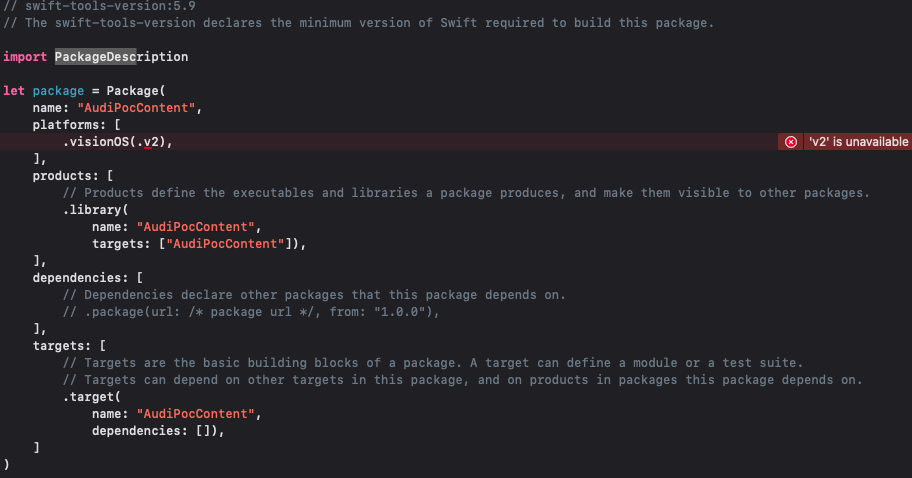This screenshot has height=478, width=912.
Task: Click the red error icon on the visionOS line
Action: click(x=790, y=142)
